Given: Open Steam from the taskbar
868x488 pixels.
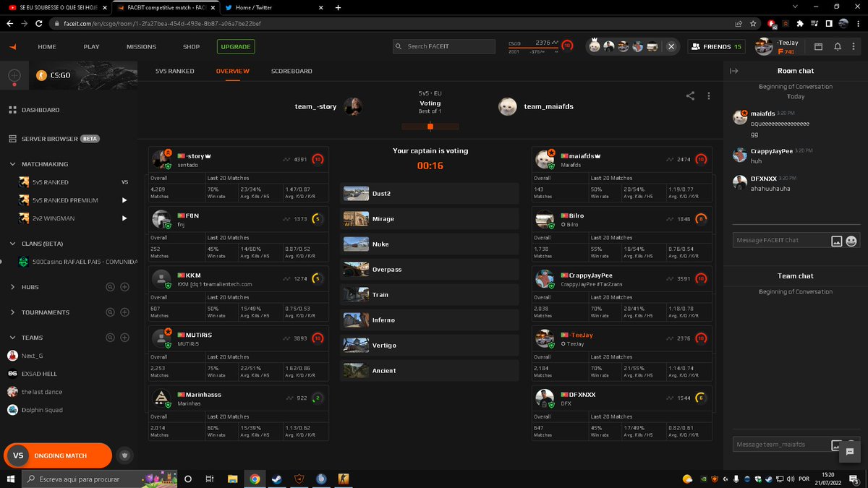Looking at the screenshot, I should click(276, 479).
